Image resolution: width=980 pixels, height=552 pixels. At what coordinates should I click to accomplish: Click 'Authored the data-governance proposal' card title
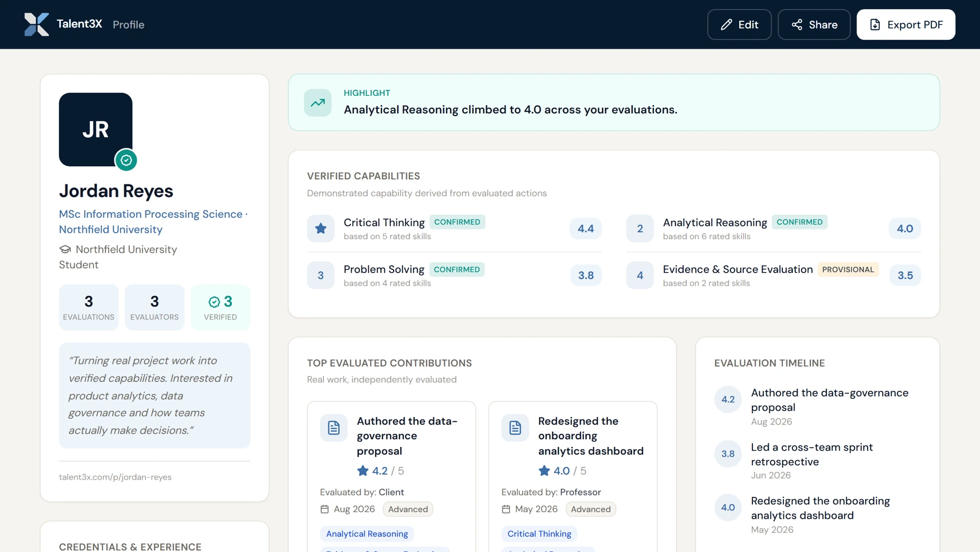tap(407, 436)
